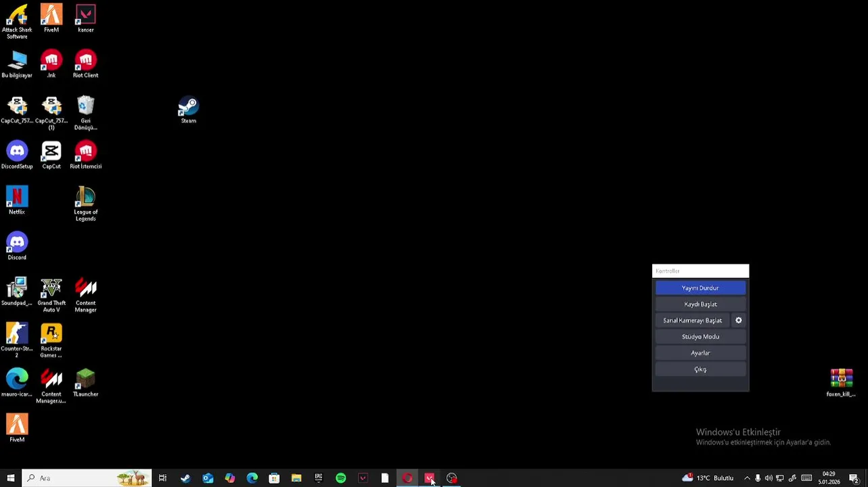Open the notification center icon
This screenshot has height=487, width=868.
click(x=854, y=478)
